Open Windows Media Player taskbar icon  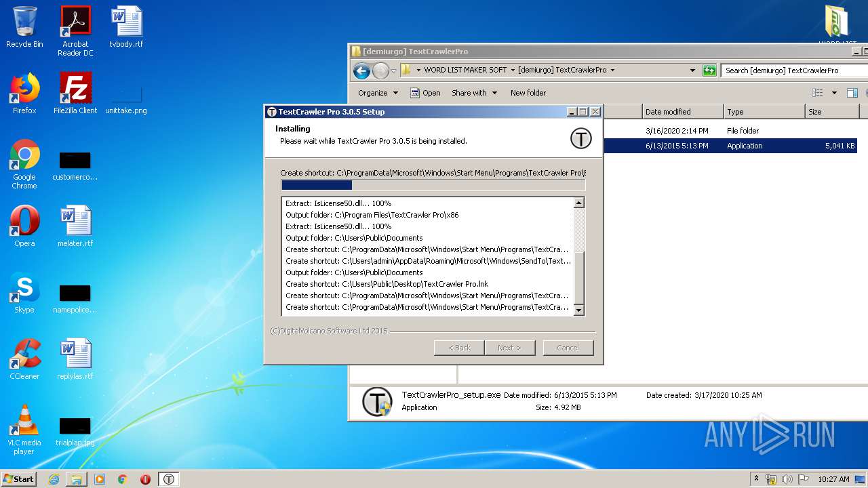coord(100,479)
